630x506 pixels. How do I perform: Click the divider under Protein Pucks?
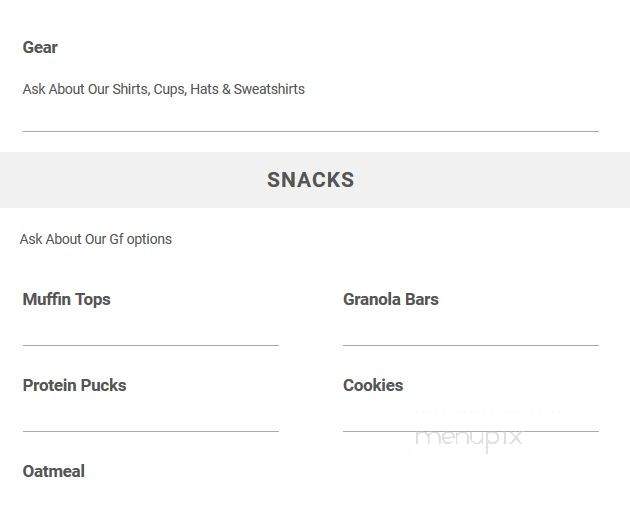(151, 432)
